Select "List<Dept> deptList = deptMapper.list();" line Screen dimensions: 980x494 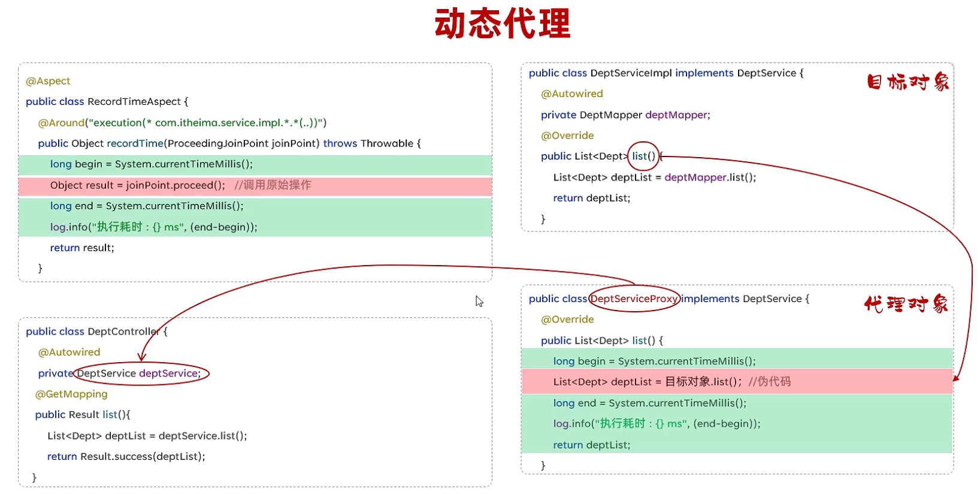click(655, 177)
